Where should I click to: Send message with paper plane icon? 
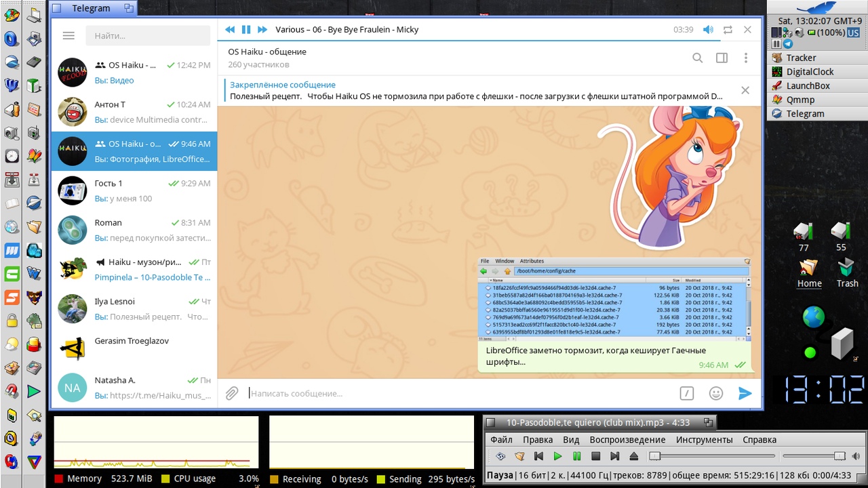745,393
